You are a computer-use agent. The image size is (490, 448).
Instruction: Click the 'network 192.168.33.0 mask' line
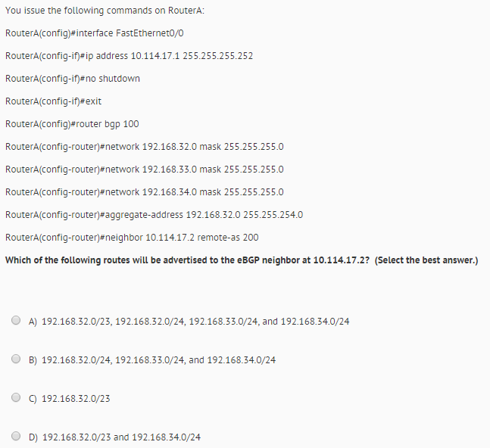point(145,170)
